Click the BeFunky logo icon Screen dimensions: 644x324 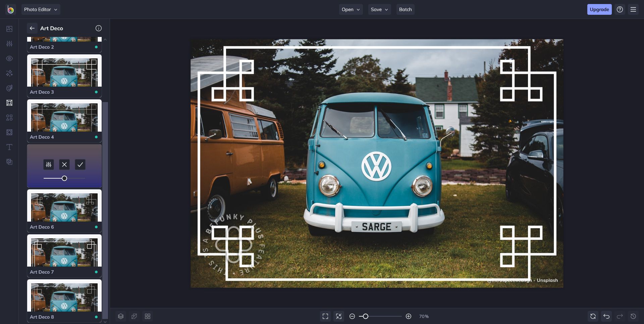pyautogui.click(x=10, y=9)
